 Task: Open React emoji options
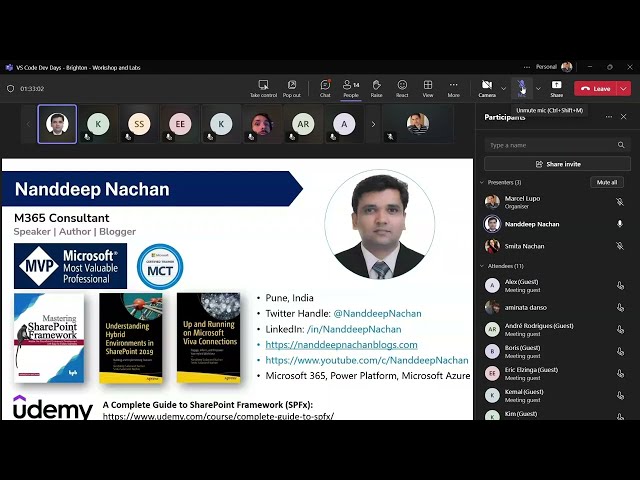[x=402, y=89]
